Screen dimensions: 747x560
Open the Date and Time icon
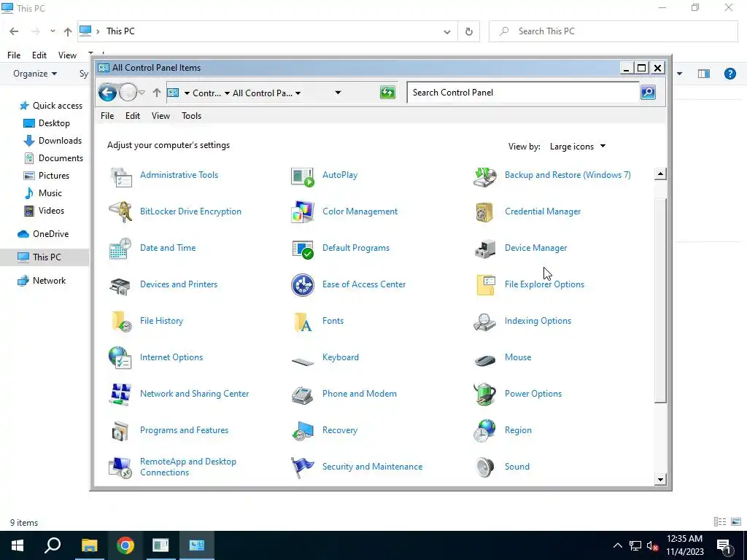click(120, 248)
